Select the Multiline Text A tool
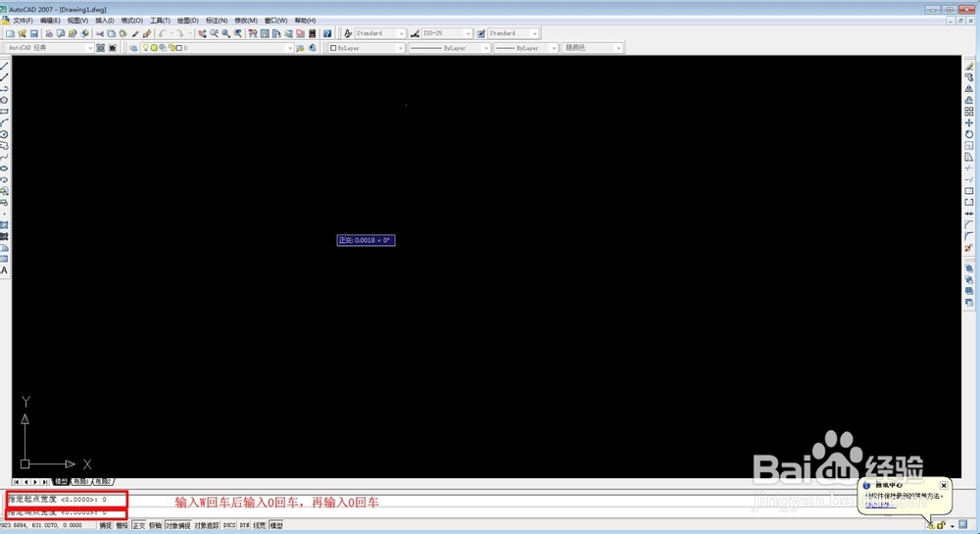 click(4, 270)
